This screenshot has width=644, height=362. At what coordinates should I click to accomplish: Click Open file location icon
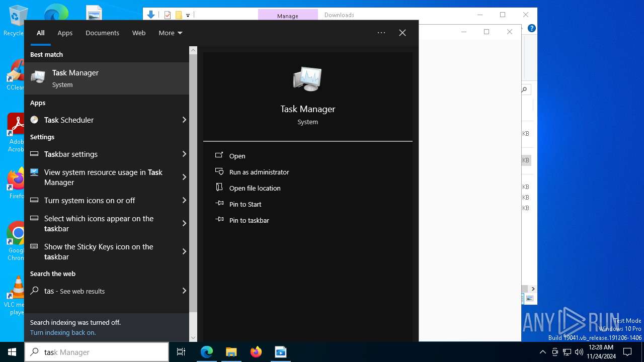[x=219, y=188]
